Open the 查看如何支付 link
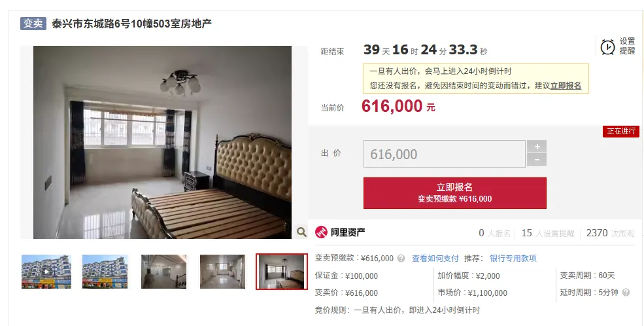This screenshot has height=326, width=644. [435, 259]
